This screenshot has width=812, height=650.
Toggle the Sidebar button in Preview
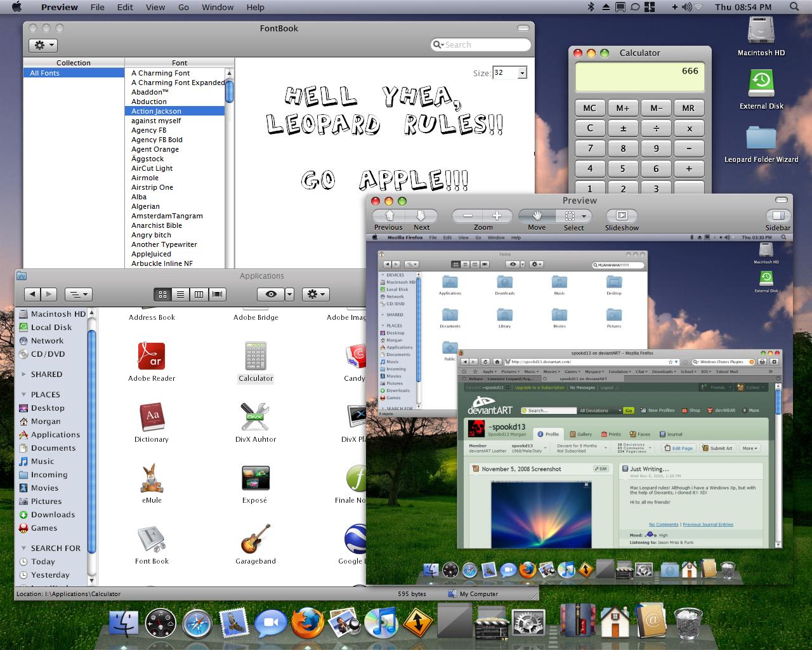click(778, 216)
